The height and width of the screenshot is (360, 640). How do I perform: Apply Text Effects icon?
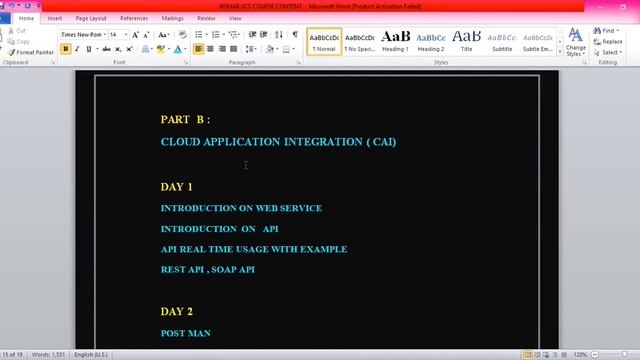pyautogui.click(x=145, y=49)
